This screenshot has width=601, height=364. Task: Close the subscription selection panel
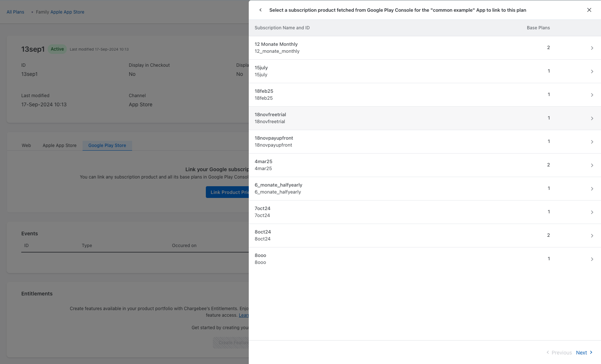click(x=589, y=10)
